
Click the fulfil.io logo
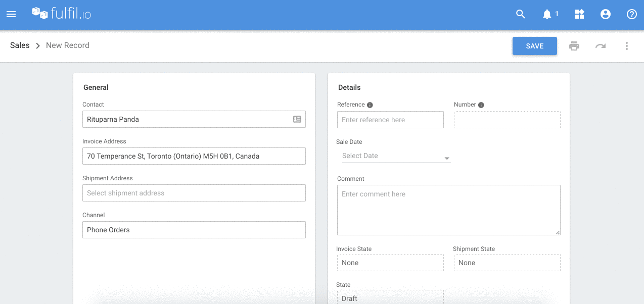(61, 14)
